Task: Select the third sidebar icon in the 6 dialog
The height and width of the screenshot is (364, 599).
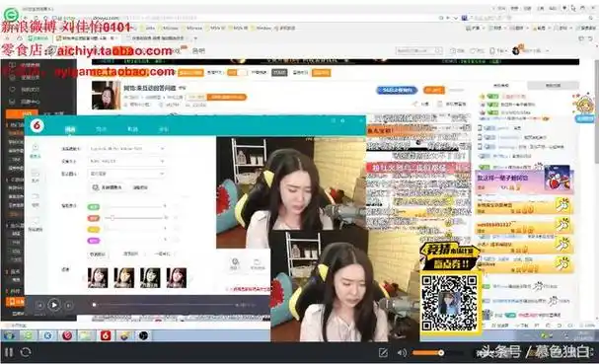Action: pos(36,199)
